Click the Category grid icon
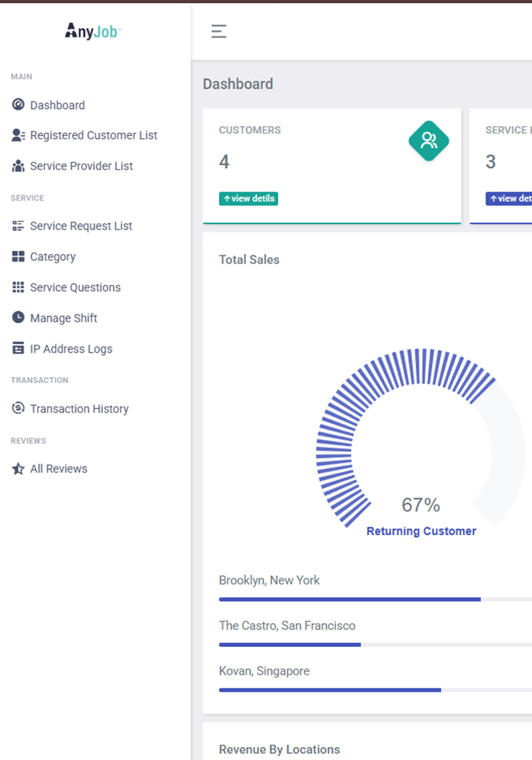This screenshot has width=532, height=760. [x=18, y=257]
